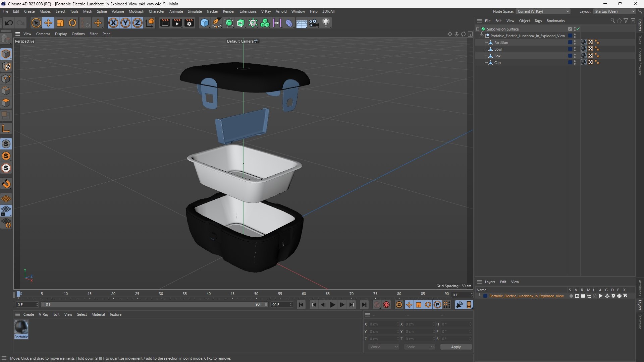Enable the Axis mode L icon
Image resolution: width=644 pixels, height=362 pixels.
click(6, 128)
